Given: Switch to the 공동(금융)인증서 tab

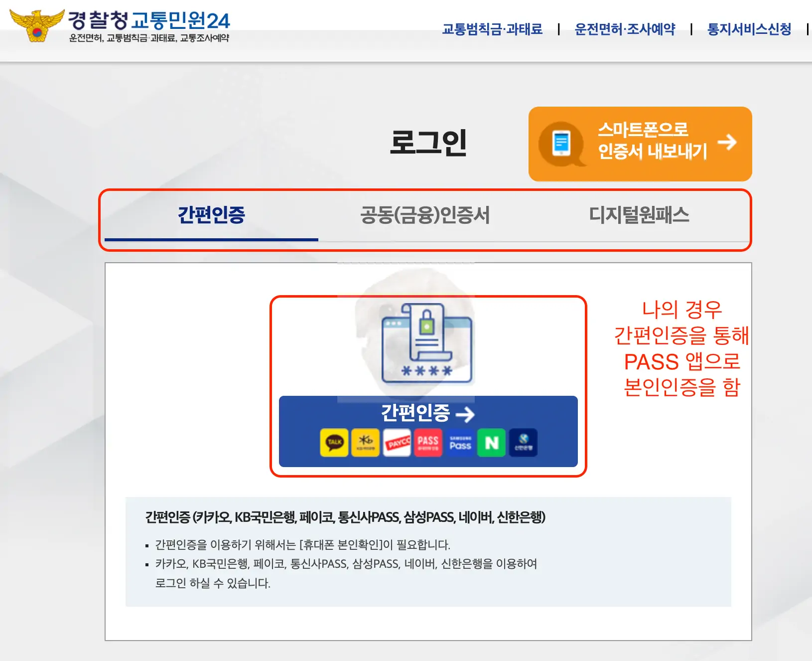Looking at the screenshot, I should pos(424,216).
